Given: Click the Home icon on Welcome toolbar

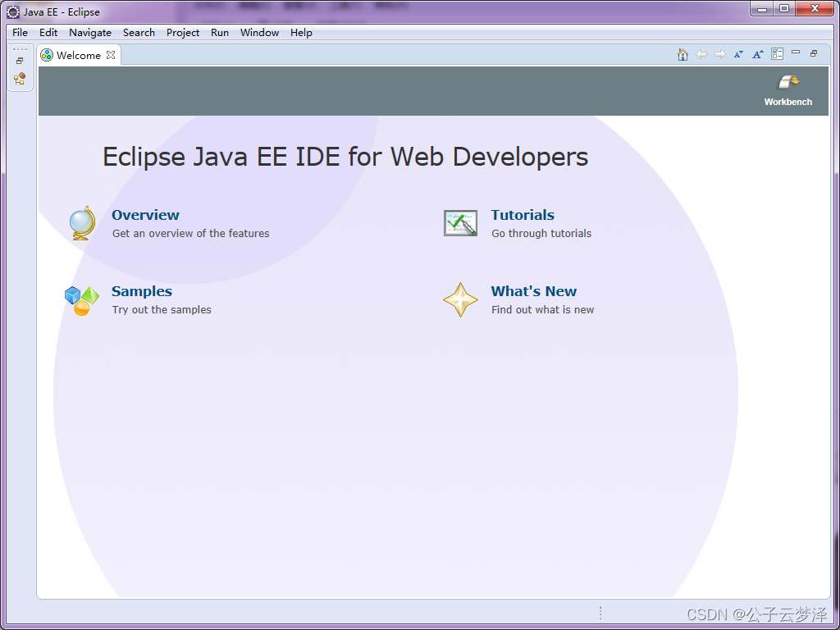Looking at the screenshot, I should pyautogui.click(x=682, y=54).
